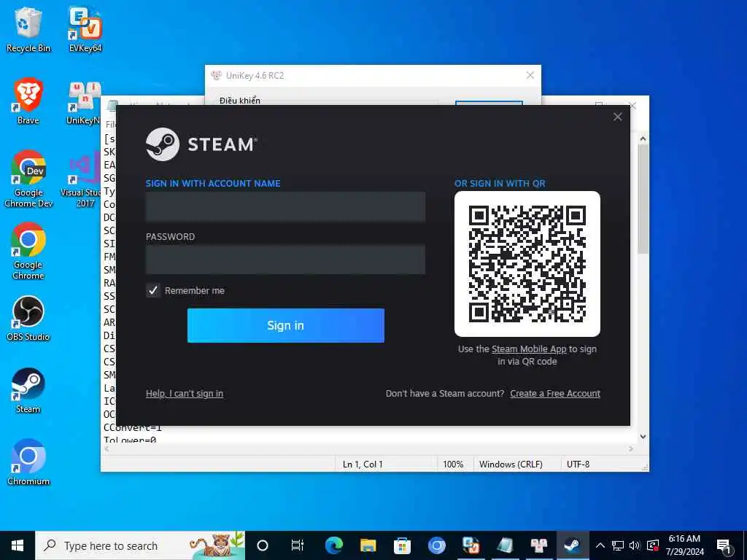Click the Notepad vertical scrollbar thumb
The image size is (747, 560).
(643, 199)
